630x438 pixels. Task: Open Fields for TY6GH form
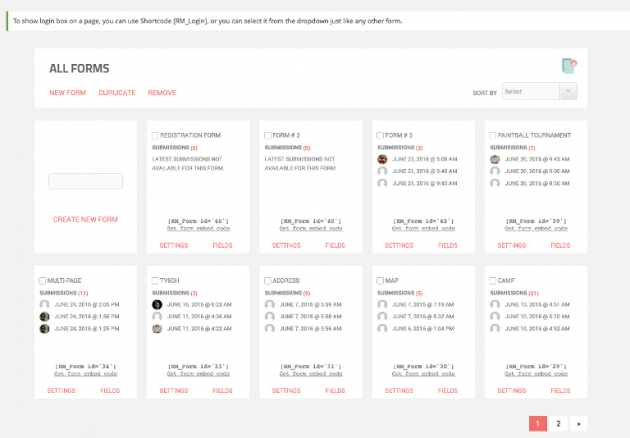222,391
